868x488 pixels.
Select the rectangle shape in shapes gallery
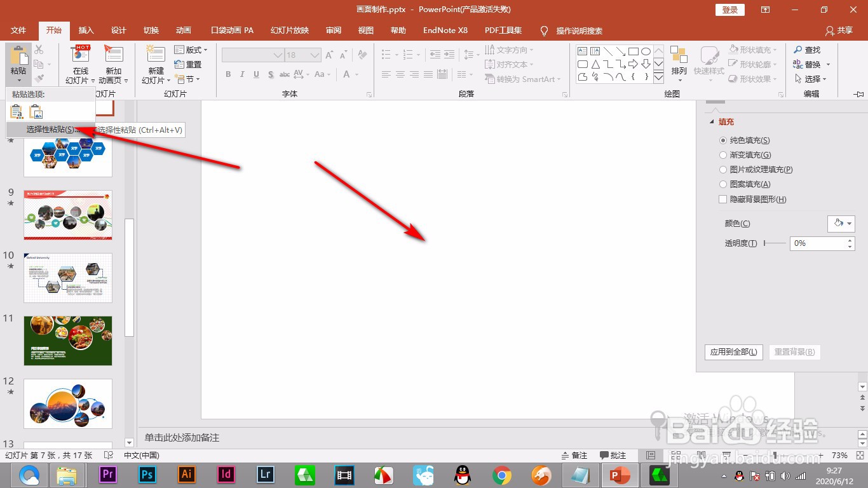click(x=634, y=51)
